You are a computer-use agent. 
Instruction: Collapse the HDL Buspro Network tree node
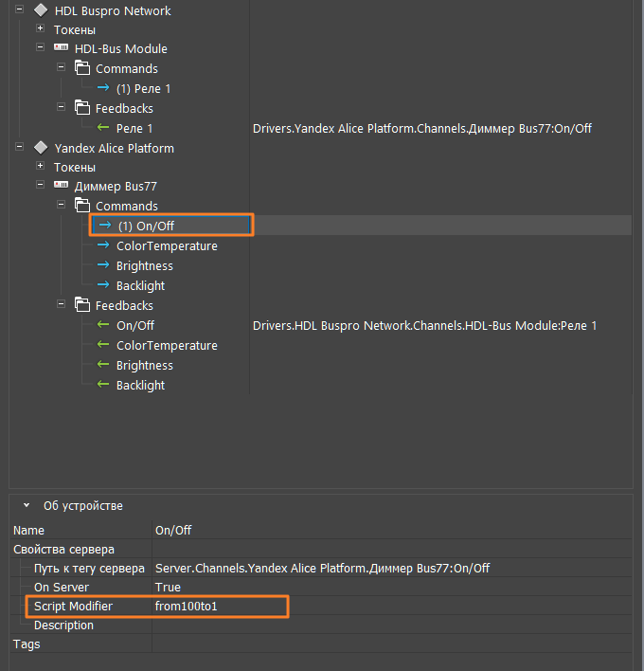pos(20,10)
